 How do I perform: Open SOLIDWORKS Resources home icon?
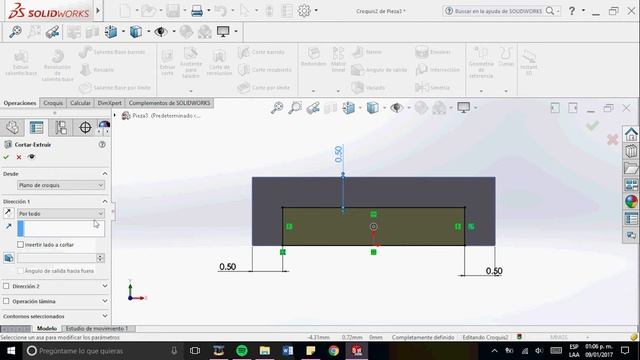coord(631,134)
